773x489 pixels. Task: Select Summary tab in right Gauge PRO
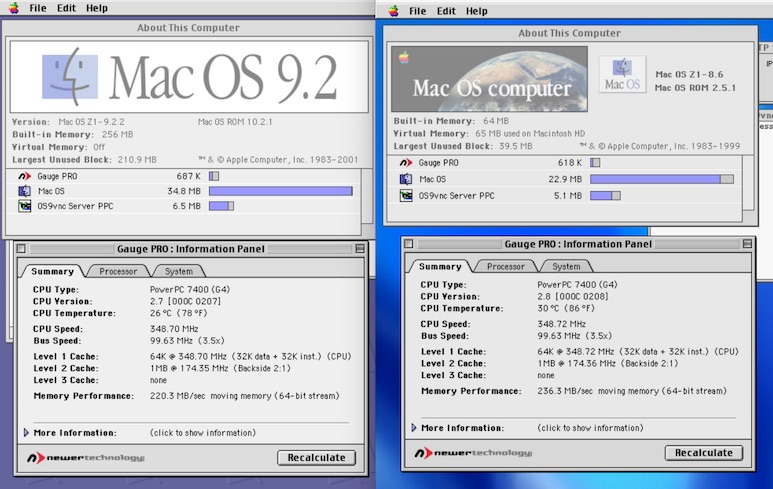[x=440, y=266]
